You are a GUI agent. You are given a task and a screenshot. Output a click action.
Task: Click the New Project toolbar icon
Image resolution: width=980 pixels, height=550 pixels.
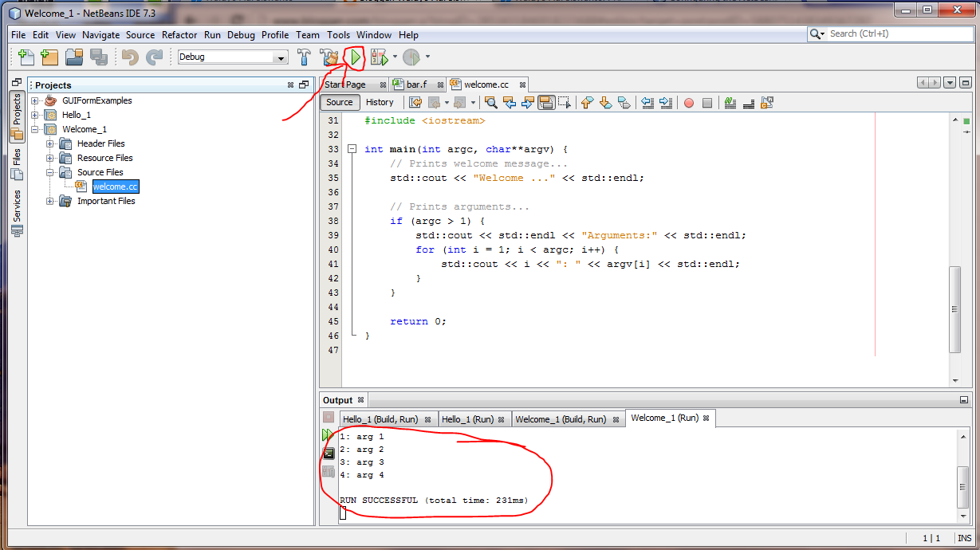(49, 57)
